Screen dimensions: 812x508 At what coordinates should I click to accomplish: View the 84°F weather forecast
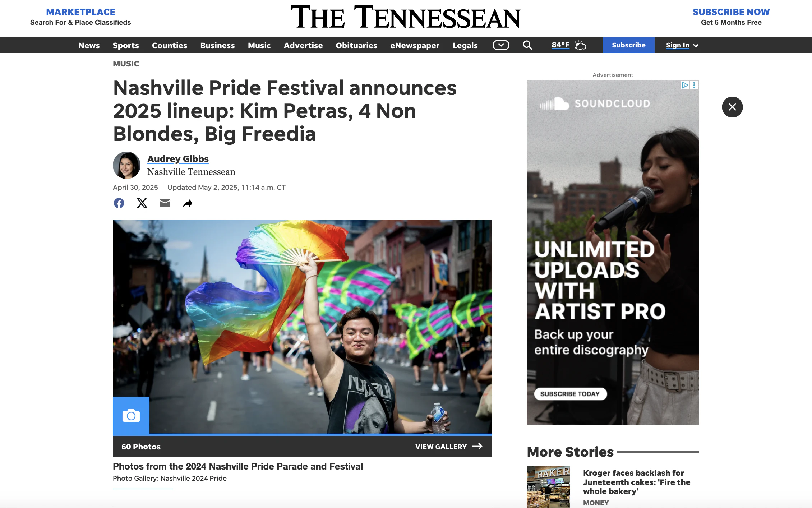569,45
